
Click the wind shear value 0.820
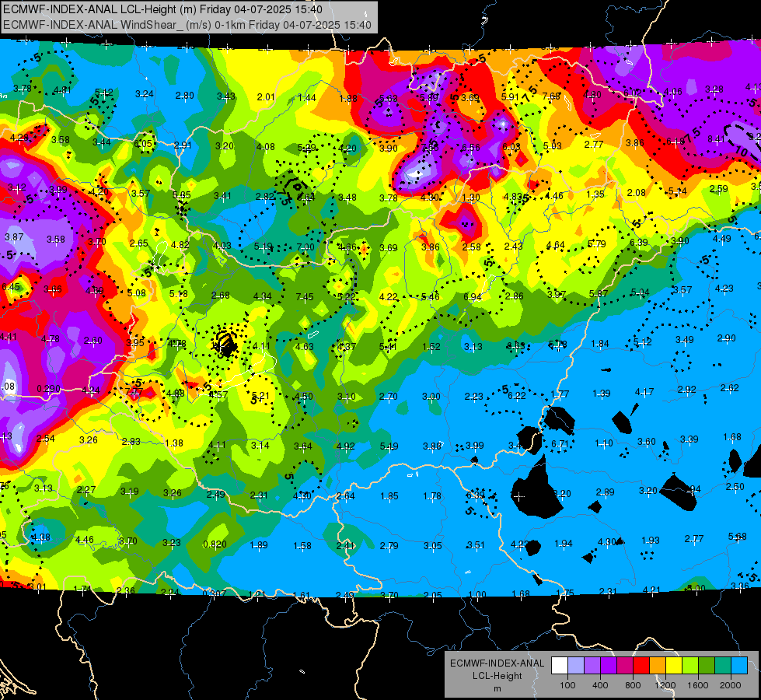[215, 544]
